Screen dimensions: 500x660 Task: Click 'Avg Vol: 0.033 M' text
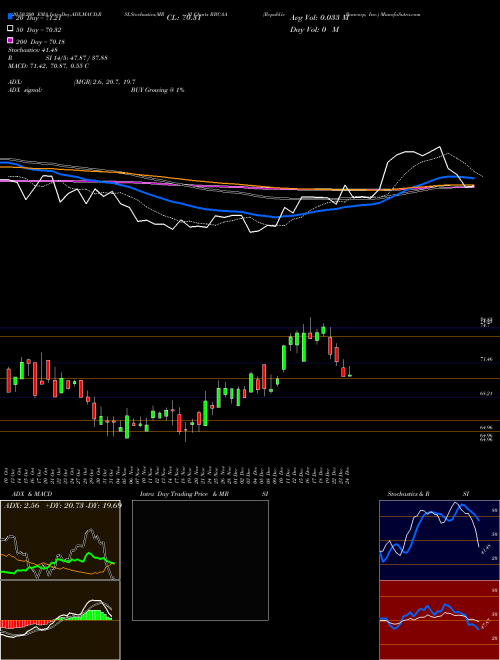click(319, 18)
